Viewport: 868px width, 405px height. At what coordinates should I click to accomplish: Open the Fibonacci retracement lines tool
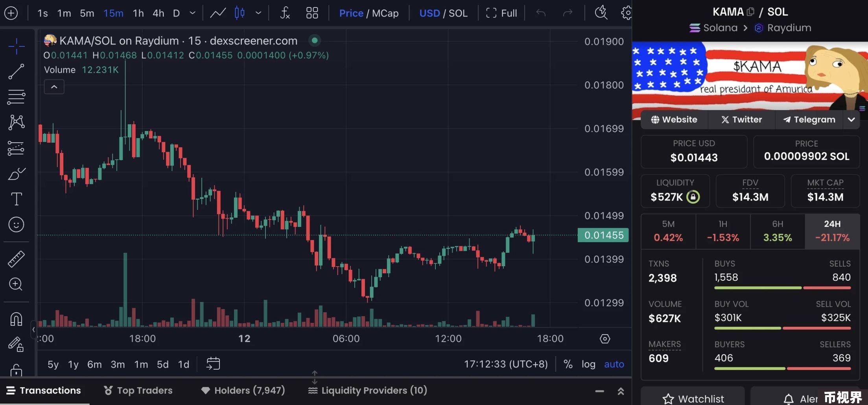(16, 97)
